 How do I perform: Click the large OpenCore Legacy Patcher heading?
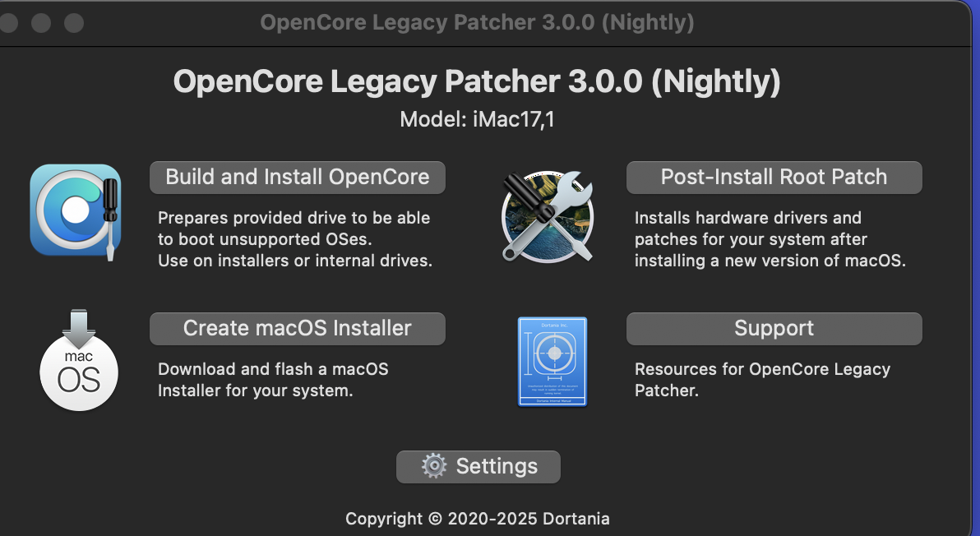pyautogui.click(x=477, y=81)
